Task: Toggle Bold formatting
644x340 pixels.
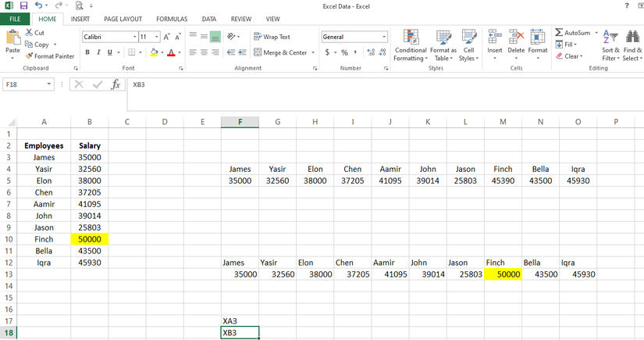Action: (87, 52)
